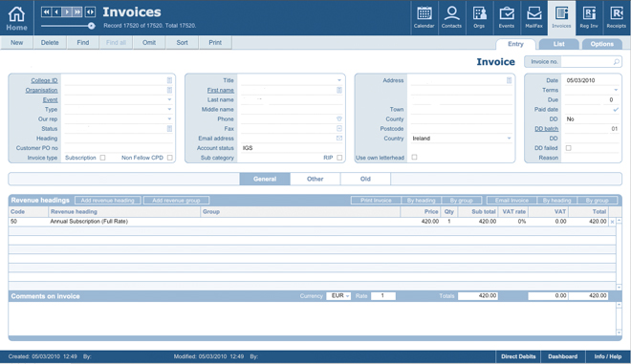Open the Calendar module
Image resolution: width=631 pixels, height=364 pixels.
(x=424, y=17)
